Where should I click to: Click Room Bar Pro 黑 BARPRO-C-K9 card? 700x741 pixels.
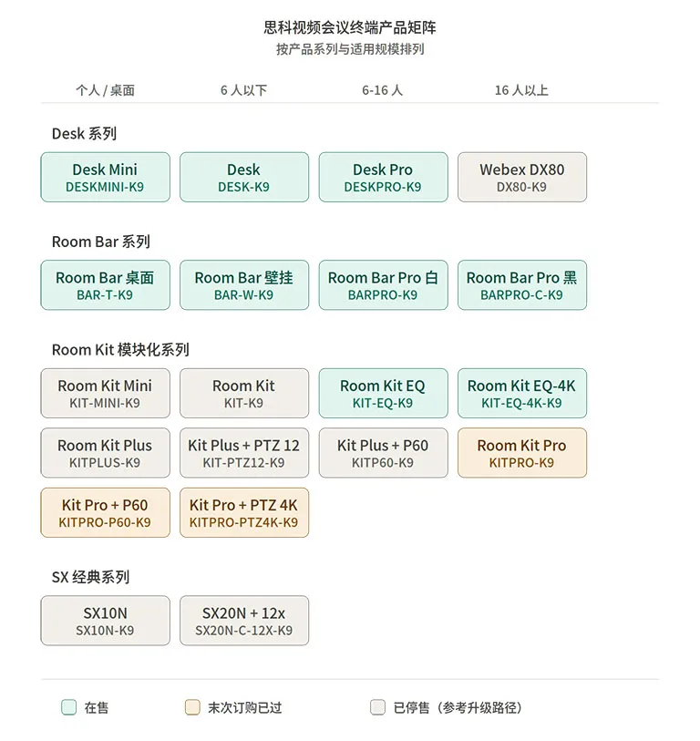(522, 285)
